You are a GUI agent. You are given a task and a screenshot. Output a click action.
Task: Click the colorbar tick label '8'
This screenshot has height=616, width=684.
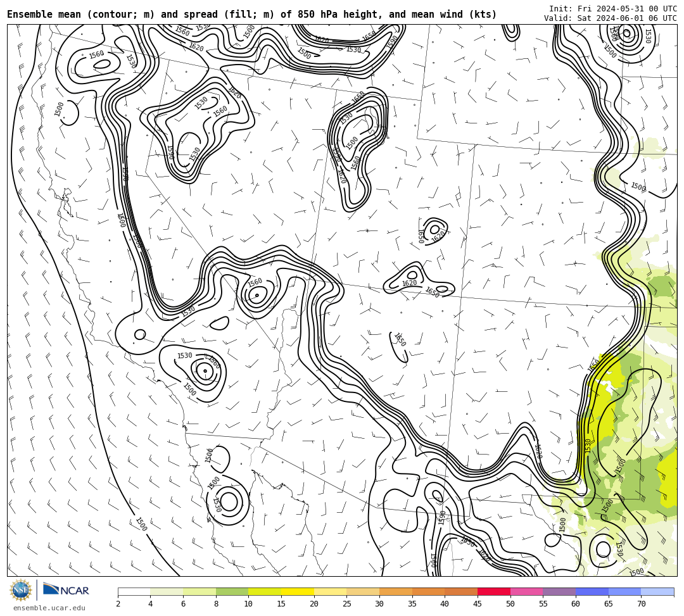[x=216, y=604]
